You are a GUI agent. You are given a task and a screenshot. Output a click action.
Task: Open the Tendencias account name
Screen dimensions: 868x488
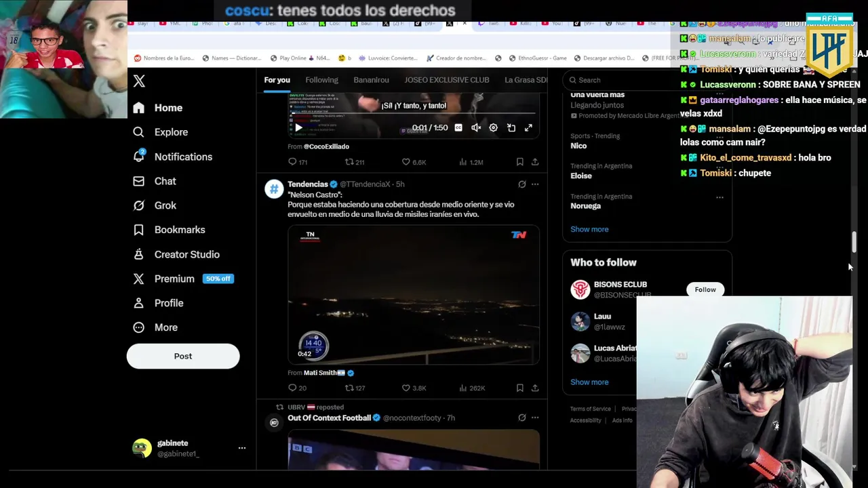click(x=308, y=184)
